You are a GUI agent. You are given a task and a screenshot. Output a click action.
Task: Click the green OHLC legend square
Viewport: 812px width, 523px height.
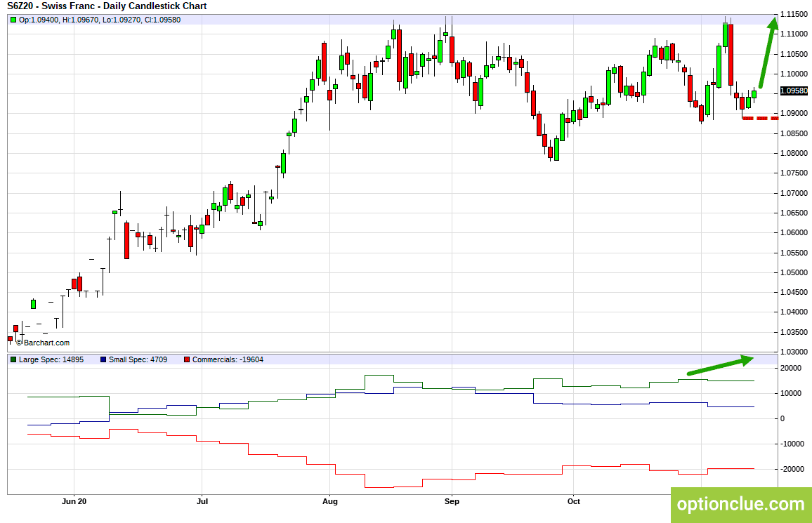click(13, 20)
